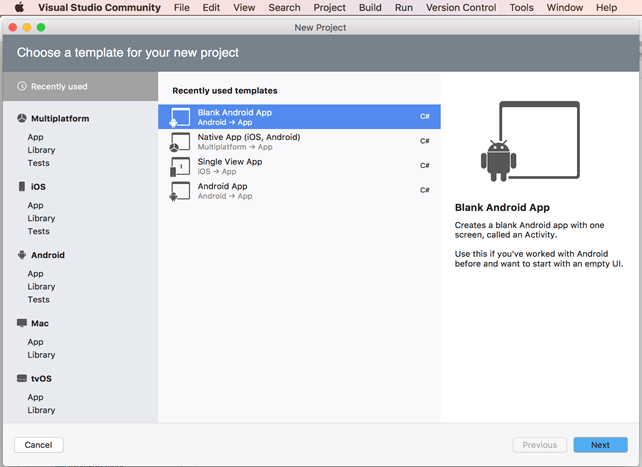Click the C# label on Single View App
The width and height of the screenshot is (642, 467).
pyautogui.click(x=425, y=166)
